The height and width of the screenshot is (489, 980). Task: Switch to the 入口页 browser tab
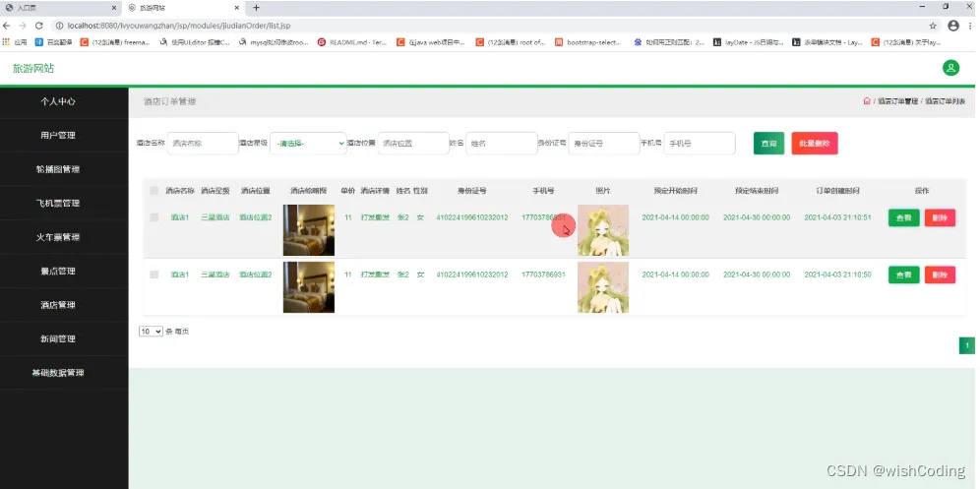(60, 8)
